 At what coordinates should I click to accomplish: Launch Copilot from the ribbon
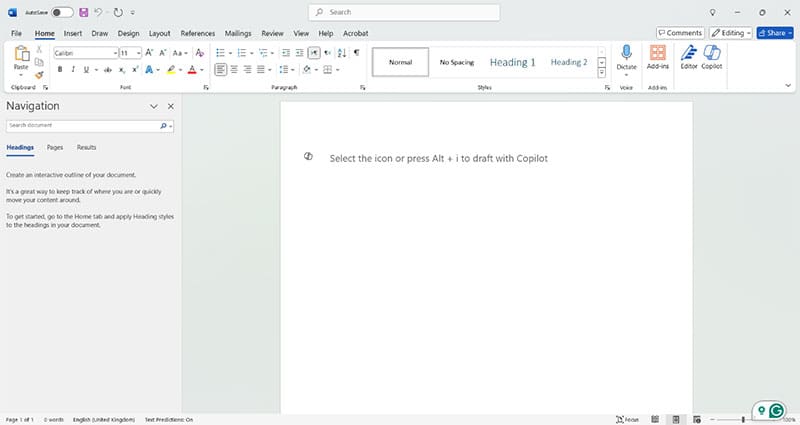tap(712, 56)
